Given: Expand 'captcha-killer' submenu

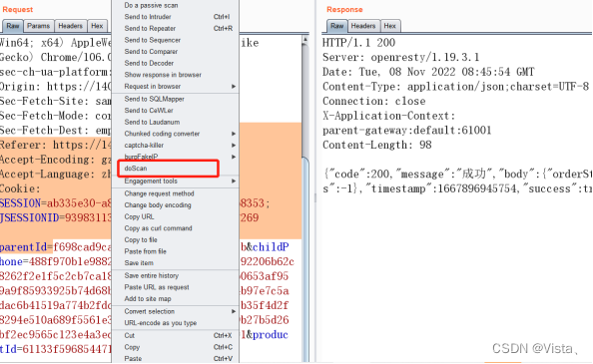Looking at the screenshot, I should [x=176, y=145].
